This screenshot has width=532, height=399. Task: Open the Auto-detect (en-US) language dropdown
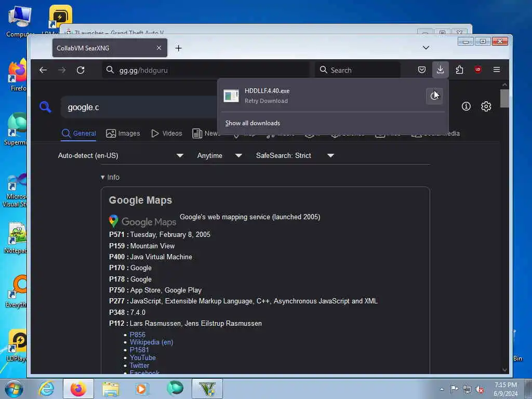point(121,156)
